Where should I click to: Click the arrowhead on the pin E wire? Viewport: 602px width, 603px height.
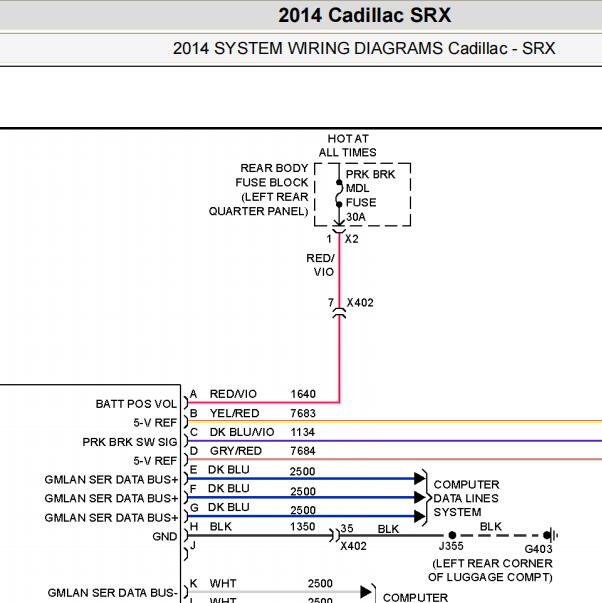tap(420, 479)
